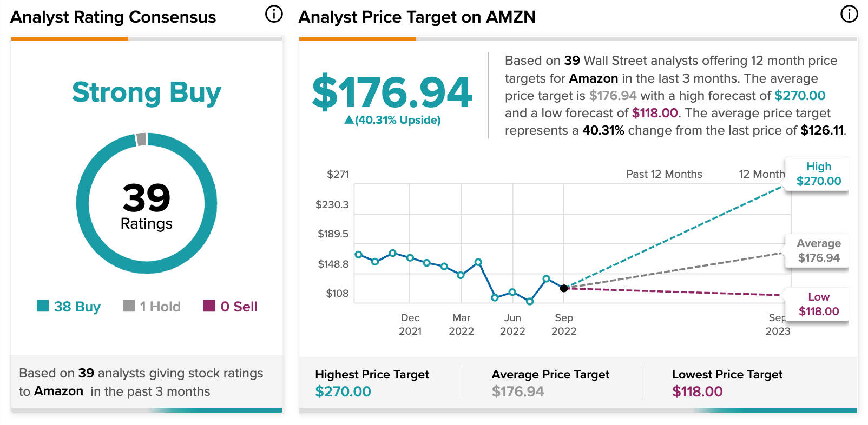868x425 pixels.
Task: Click info icon beside Analyst Price Target
Action: pyautogui.click(x=849, y=15)
